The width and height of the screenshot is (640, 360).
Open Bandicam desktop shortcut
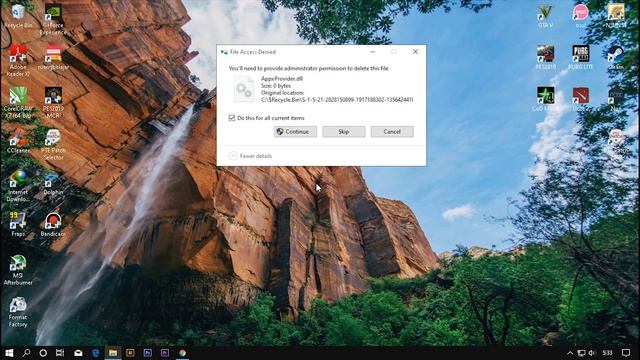(x=53, y=224)
